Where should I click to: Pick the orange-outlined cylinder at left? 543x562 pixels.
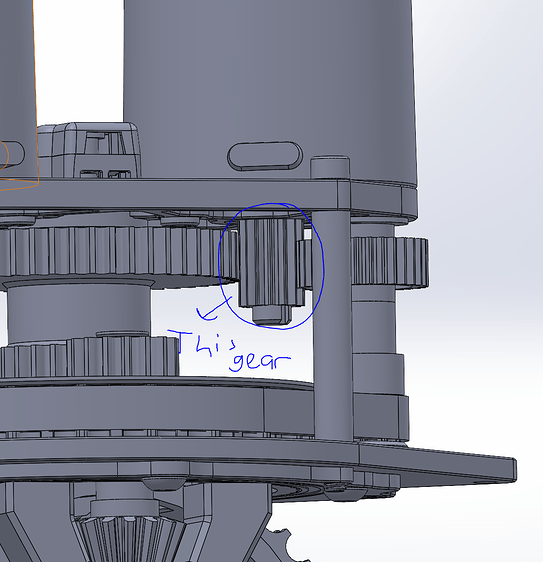(18, 93)
